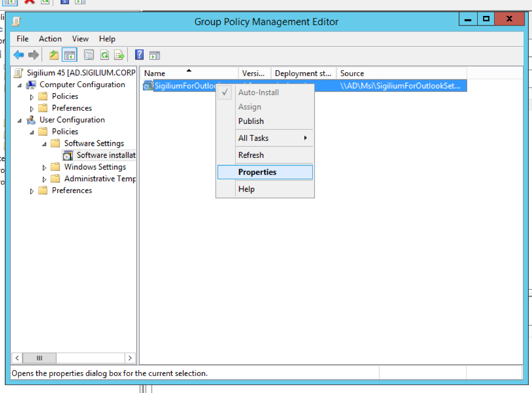Screen dimensions: 532x393
Task: Click the Show/Hide Action Pane icon
Action: point(154,55)
